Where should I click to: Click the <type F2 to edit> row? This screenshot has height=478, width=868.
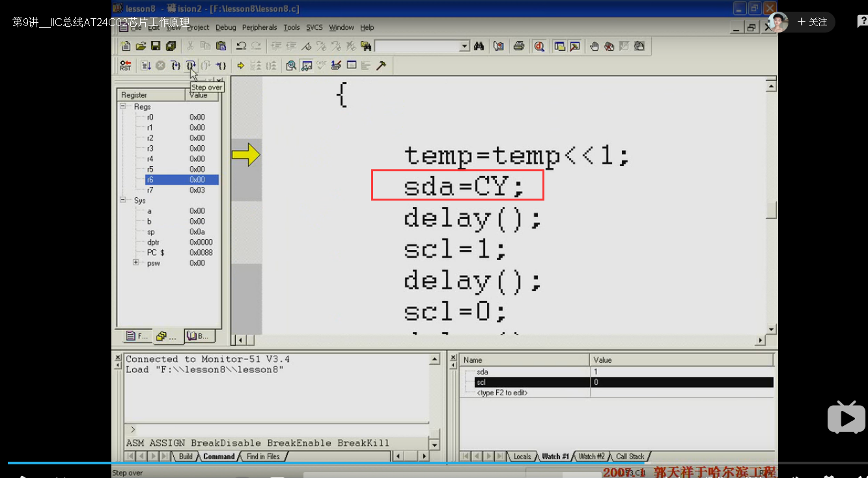tap(617, 393)
